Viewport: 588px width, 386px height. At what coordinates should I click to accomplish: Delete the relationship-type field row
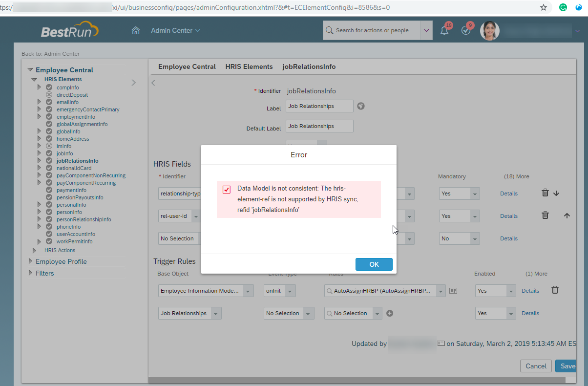point(545,193)
